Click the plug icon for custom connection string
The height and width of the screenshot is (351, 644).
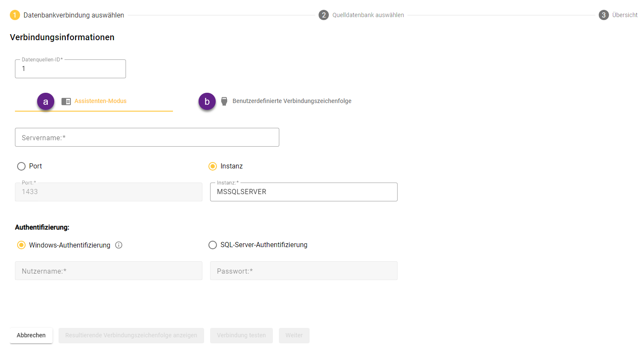coord(224,101)
